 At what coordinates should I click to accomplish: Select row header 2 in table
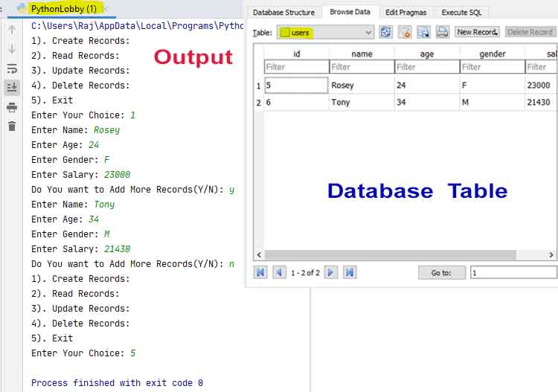tap(259, 103)
